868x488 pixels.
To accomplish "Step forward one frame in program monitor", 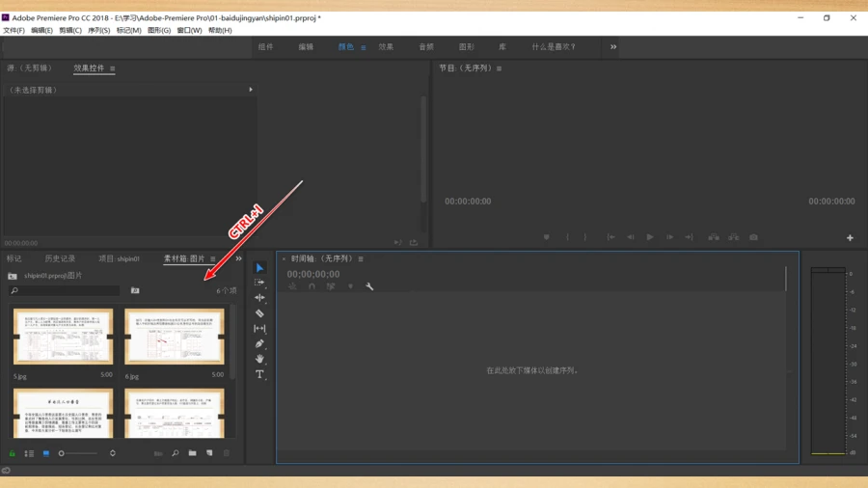I will coord(670,237).
